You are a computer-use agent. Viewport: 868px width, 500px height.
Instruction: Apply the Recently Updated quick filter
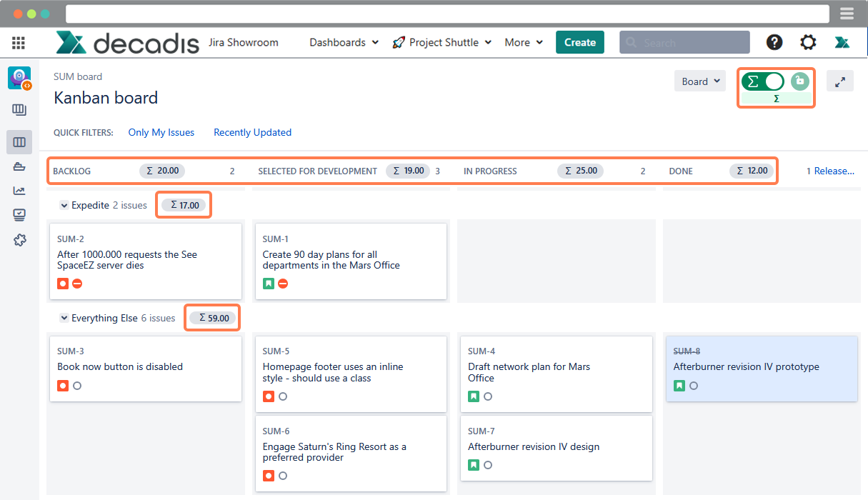click(252, 132)
